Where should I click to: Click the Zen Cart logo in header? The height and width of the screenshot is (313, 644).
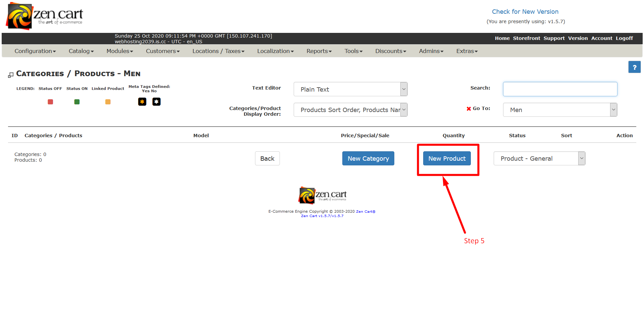[x=45, y=16]
